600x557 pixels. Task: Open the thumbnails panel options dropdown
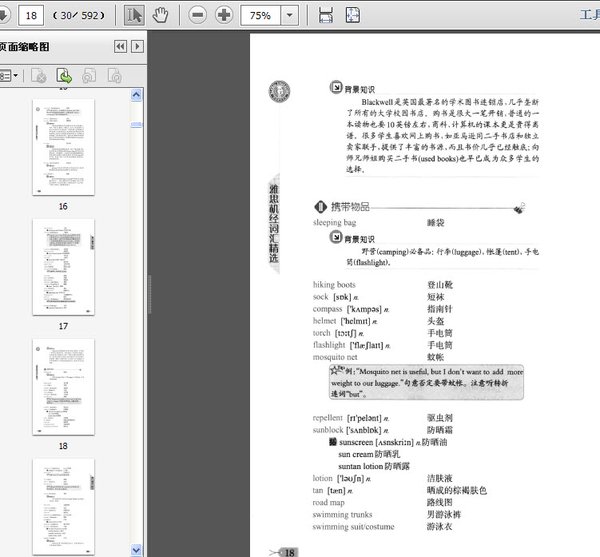[8, 75]
